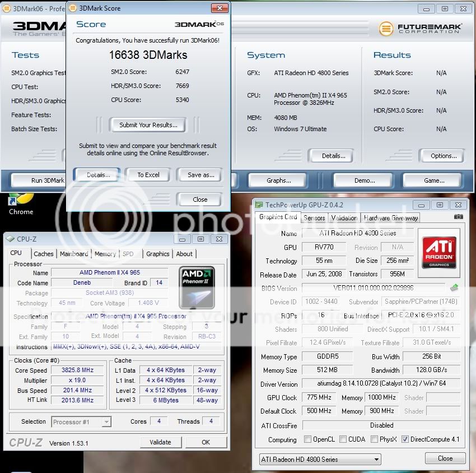Image resolution: width=476 pixels, height=473 pixels.
Task: Click the Bandwidth 128.0 GB/s value
Action: pos(431,370)
